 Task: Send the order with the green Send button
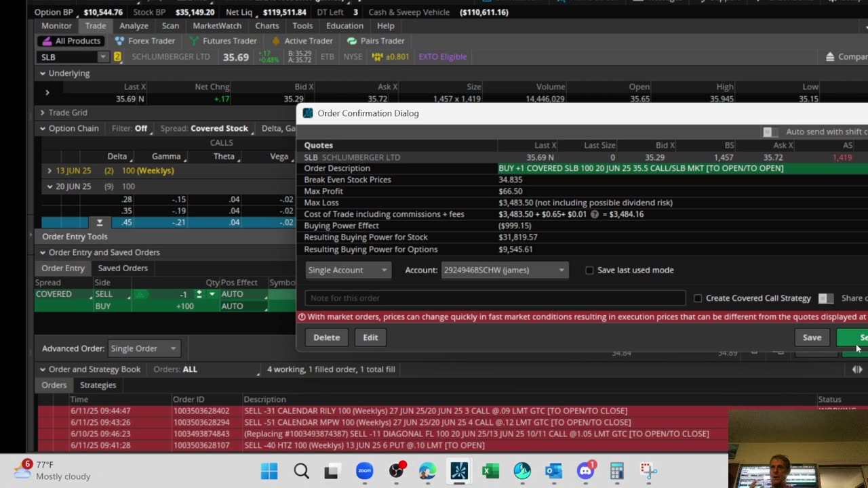853,338
